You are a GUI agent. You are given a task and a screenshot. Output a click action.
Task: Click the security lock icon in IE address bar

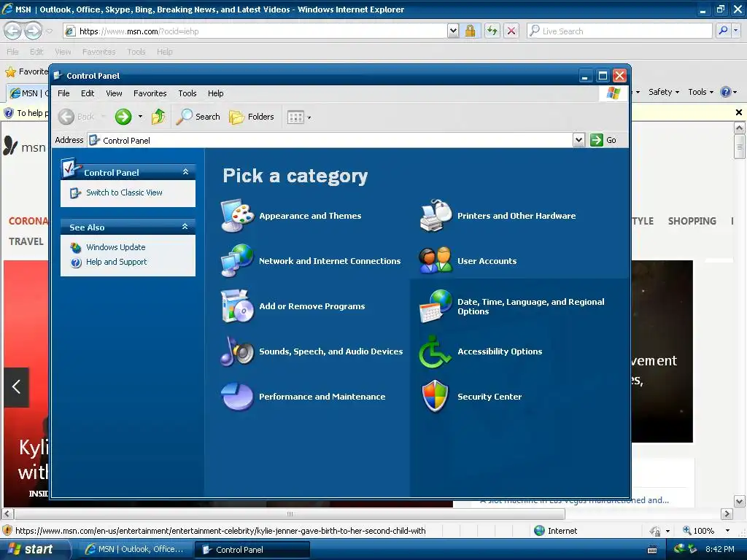pyautogui.click(x=470, y=31)
